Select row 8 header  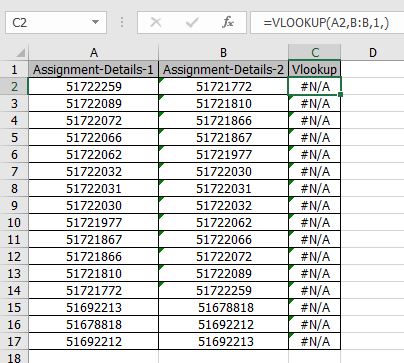[x=14, y=188]
